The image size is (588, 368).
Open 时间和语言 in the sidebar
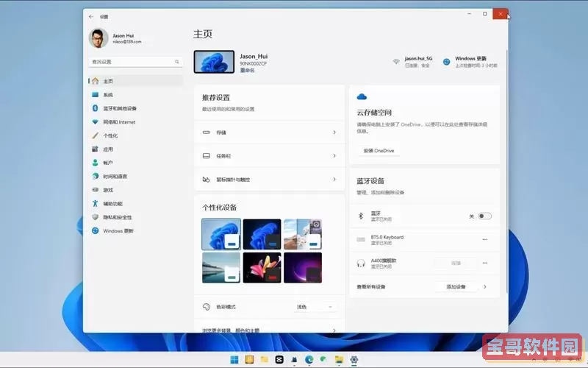[x=136, y=176]
